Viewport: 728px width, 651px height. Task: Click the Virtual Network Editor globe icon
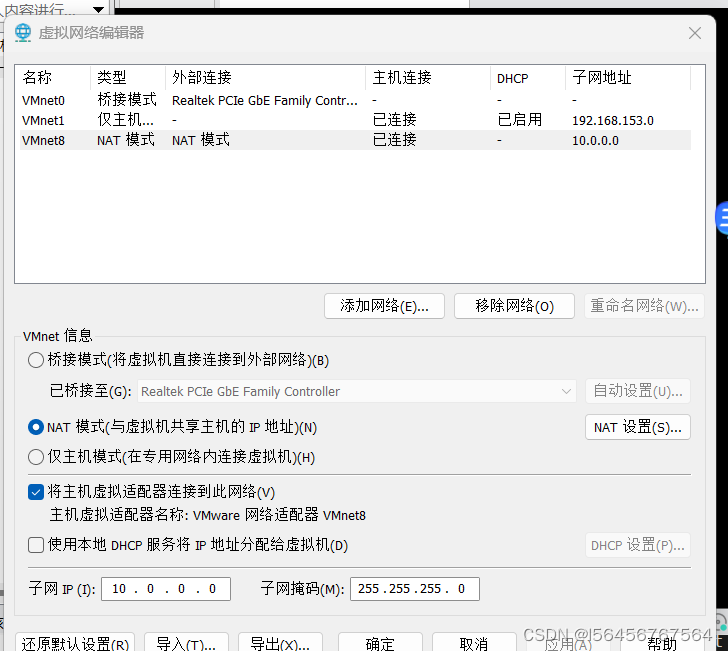pyautogui.click(x=23, y=33)
